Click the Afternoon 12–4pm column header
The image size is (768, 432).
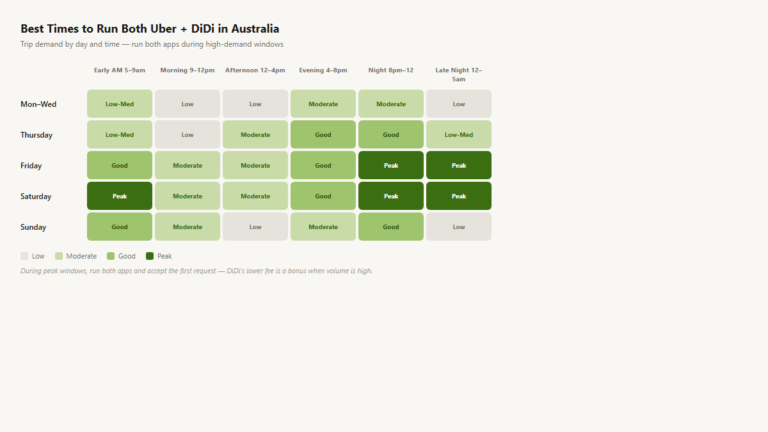point(255,70)
